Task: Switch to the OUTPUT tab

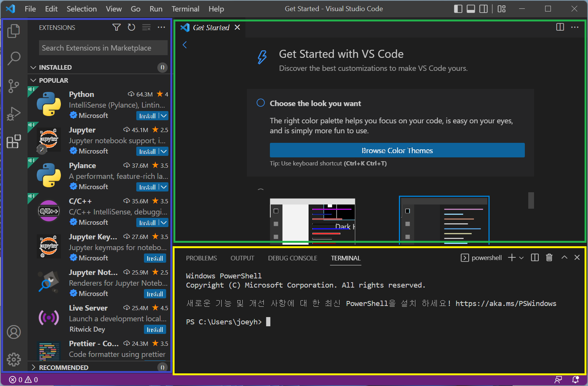Action: [242, 258]
